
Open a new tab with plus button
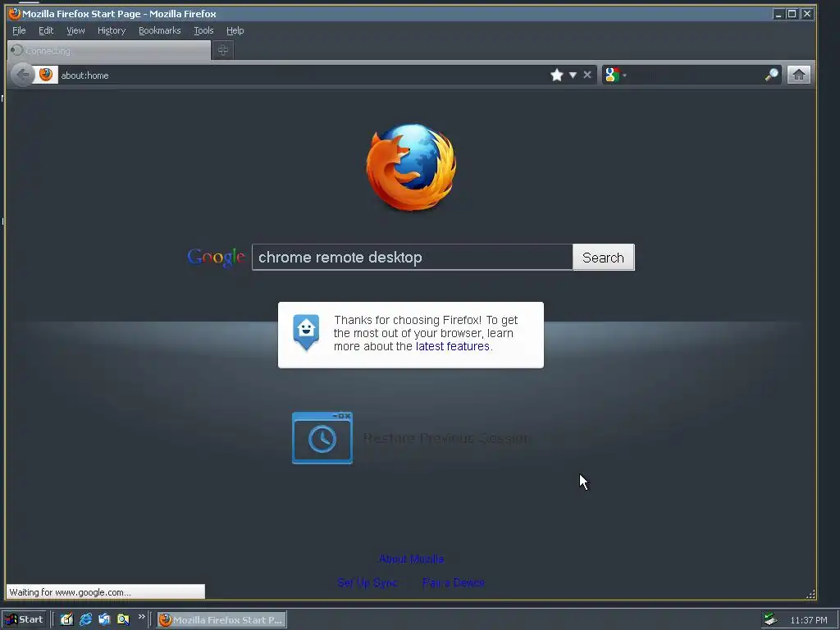click(x=223, y=50)
